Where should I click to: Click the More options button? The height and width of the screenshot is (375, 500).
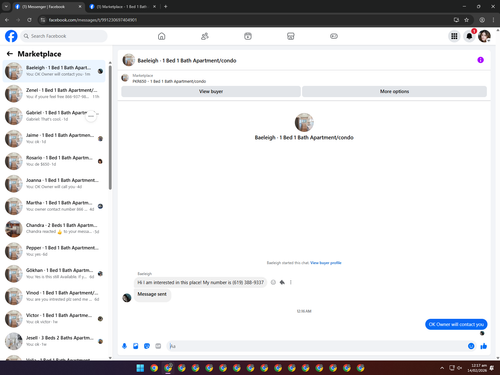coord(394,91)
